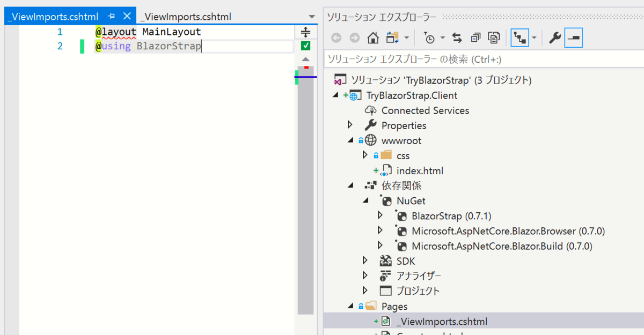Select the アナライザー analyzers node
Viewport: 644px width, 335px height.
[x=419, y=276]
